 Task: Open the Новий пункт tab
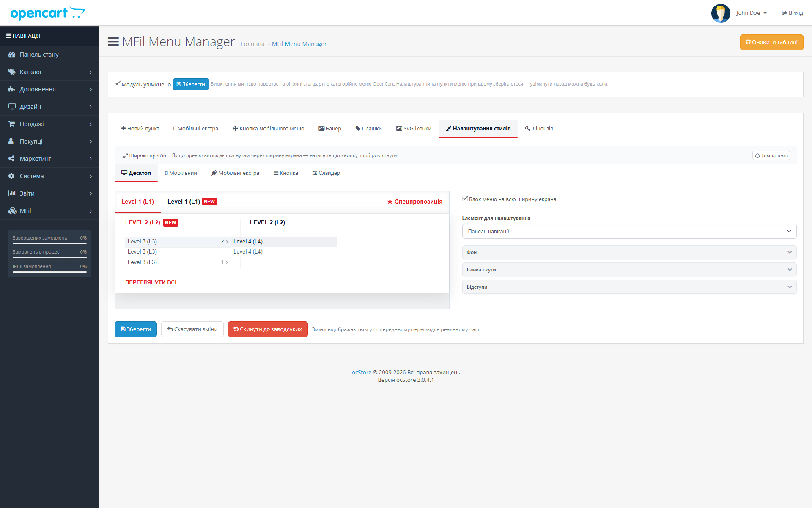[x=140, y=129]
